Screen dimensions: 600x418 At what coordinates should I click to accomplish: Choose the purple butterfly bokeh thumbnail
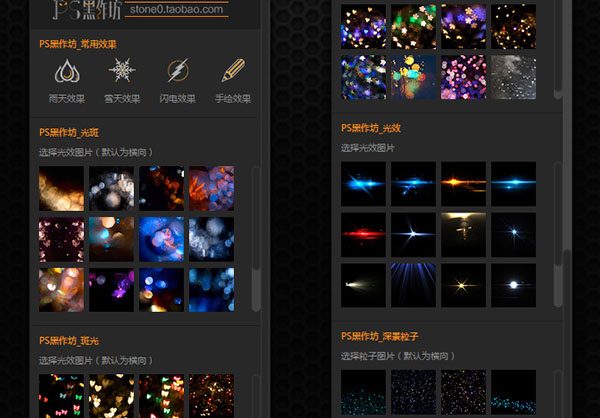(x=111, y=290)
